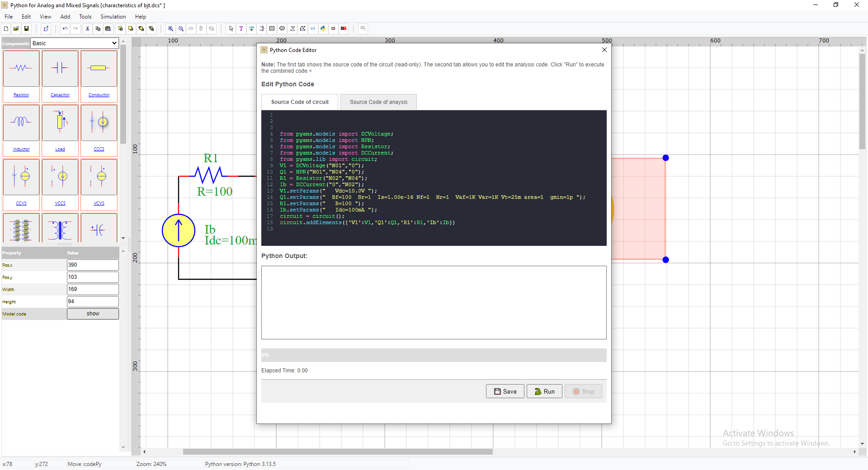Open the Python icon in toolbar

[323, 28]
